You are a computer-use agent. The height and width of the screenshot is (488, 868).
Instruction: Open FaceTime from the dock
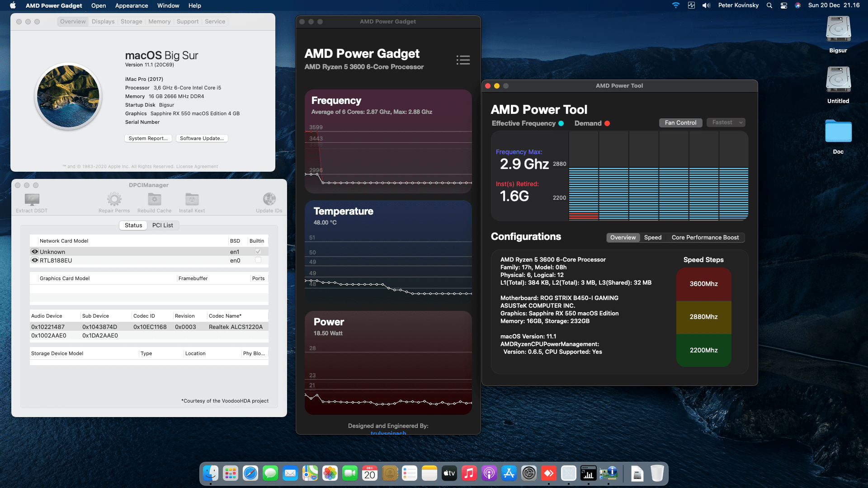point(350,473)
